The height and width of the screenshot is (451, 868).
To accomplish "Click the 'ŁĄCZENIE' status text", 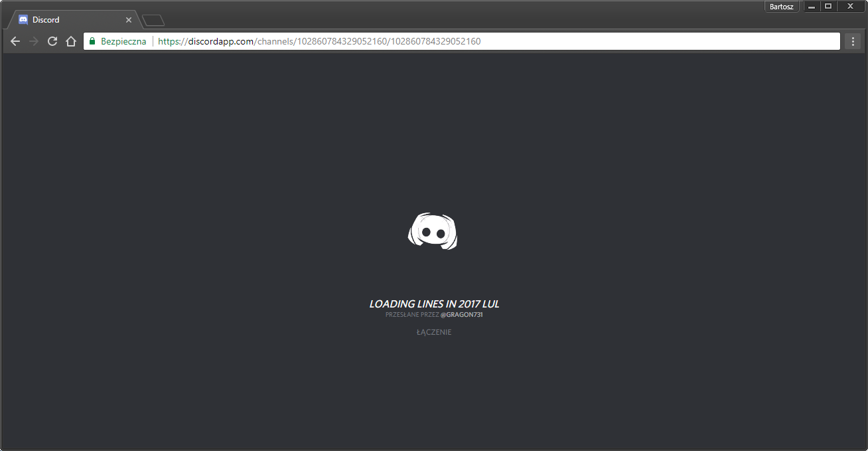I will point(434,332).
